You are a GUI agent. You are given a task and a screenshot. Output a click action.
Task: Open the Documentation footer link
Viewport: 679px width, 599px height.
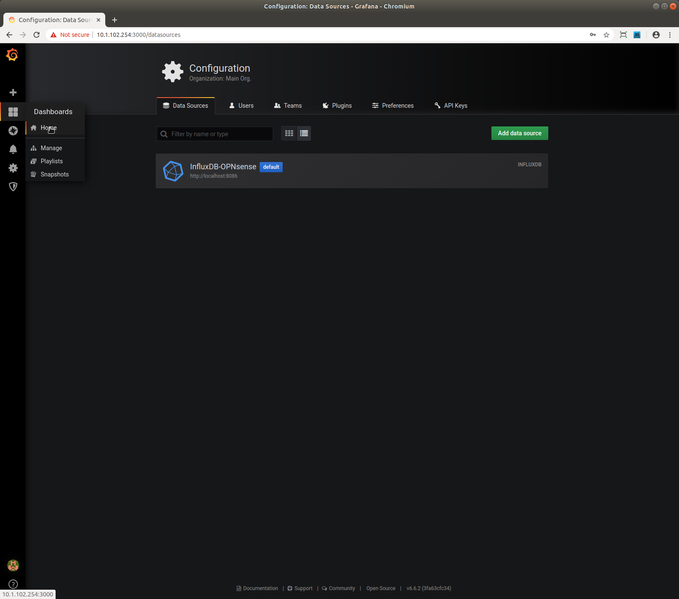click(x=257, y=588)
